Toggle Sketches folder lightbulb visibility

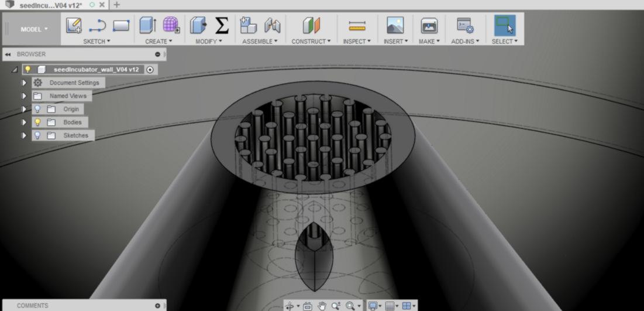37,135
